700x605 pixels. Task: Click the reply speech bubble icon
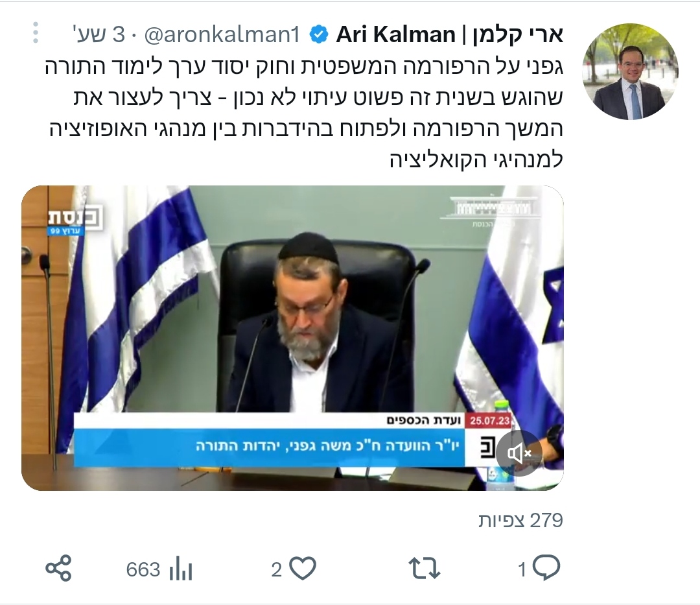click(x=546, y=568)
